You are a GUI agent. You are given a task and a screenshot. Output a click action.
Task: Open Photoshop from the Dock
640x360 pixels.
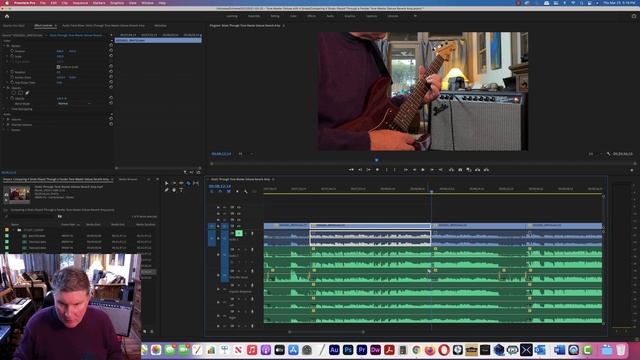[348, 350]
